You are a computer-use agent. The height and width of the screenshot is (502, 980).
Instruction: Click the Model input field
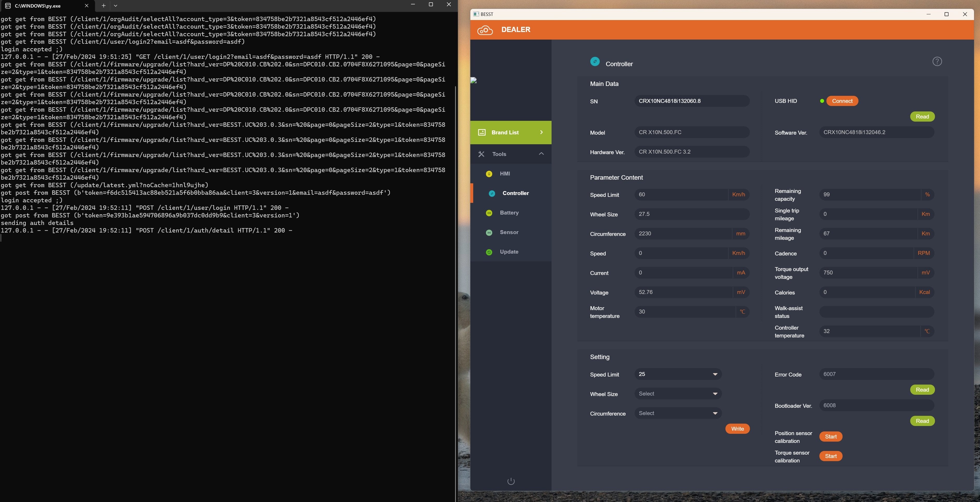click(x=692, y=132)
